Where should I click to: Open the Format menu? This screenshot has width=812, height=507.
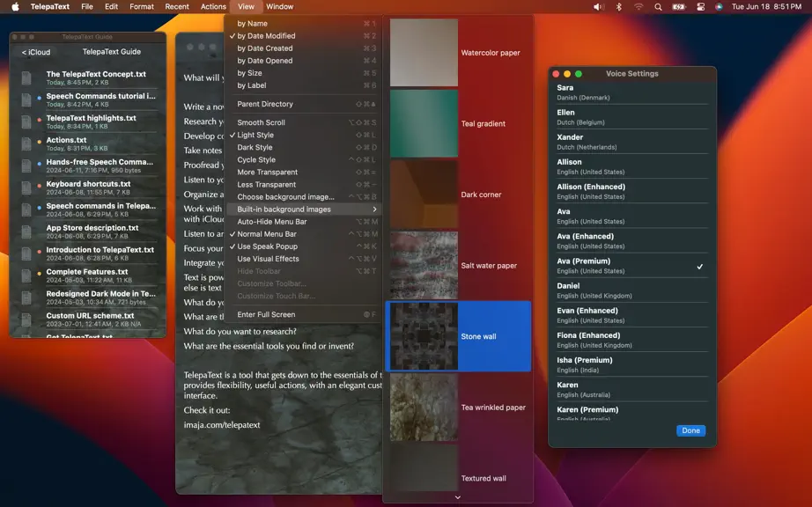pos(142,7)
